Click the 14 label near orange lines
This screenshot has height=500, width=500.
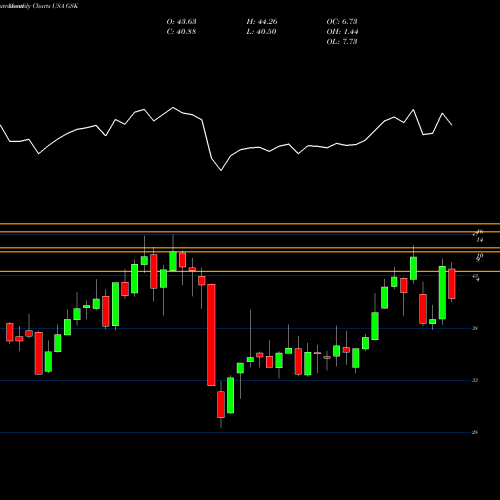coord(480,240)
